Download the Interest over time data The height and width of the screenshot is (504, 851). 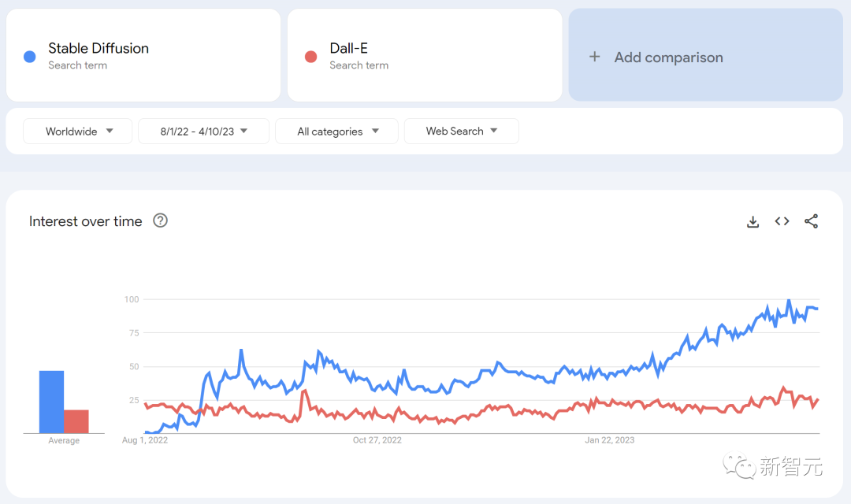(753, 222)
